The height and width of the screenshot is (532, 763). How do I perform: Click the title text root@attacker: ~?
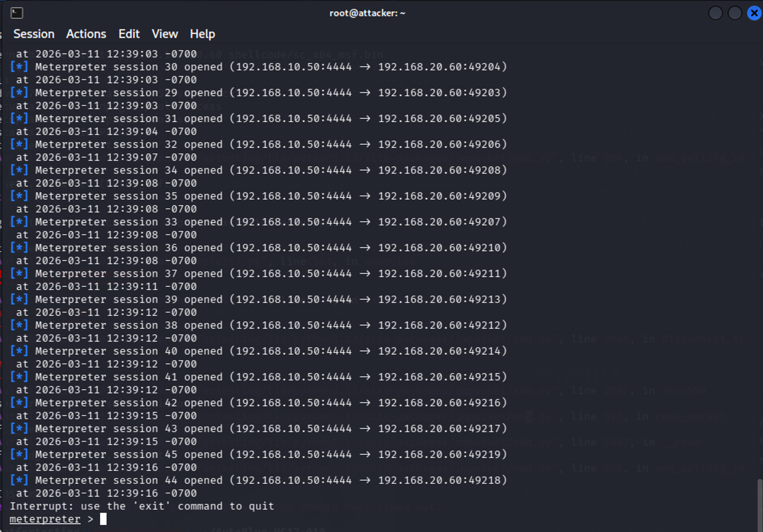point(367,13)
